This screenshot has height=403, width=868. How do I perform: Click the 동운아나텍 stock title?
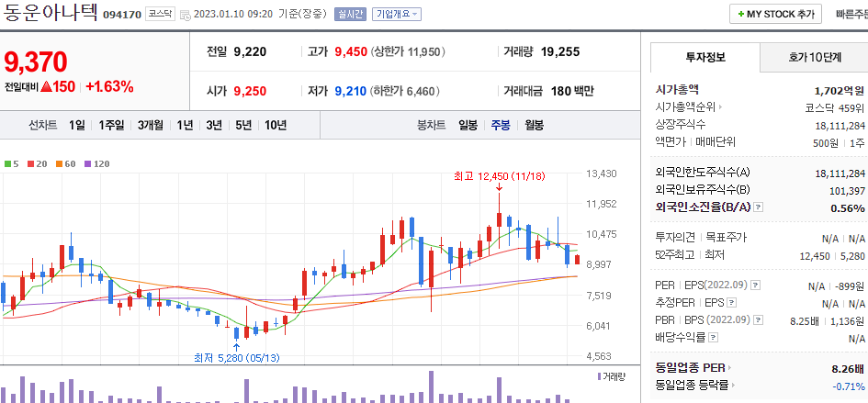tap(50, 12)
